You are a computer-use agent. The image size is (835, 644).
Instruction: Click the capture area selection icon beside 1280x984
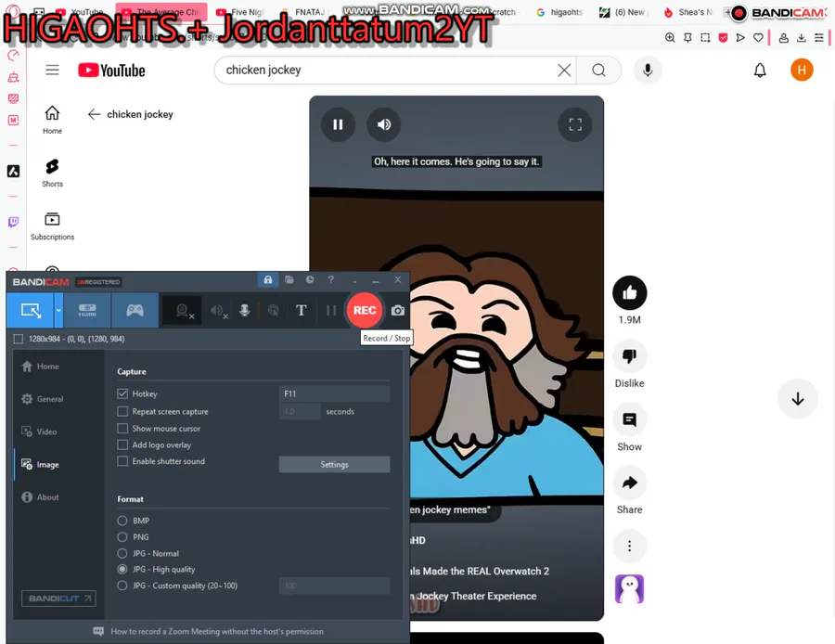point(19,339)
